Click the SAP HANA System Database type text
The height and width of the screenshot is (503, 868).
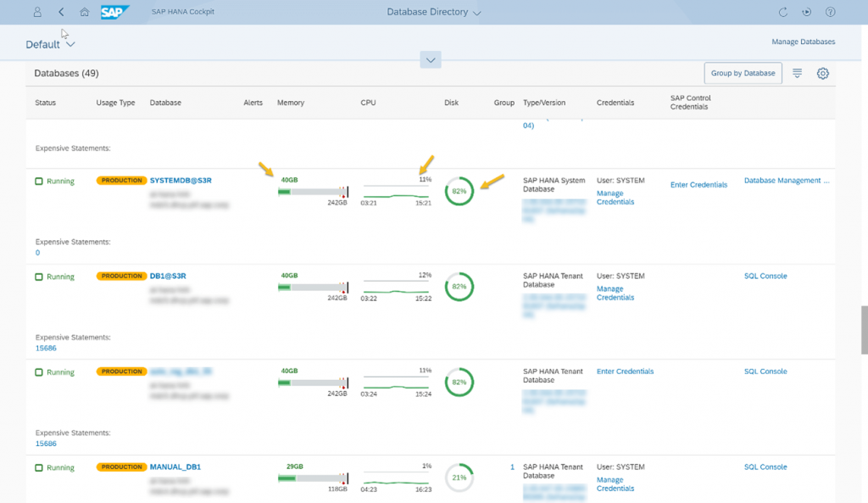coord(554,185)
